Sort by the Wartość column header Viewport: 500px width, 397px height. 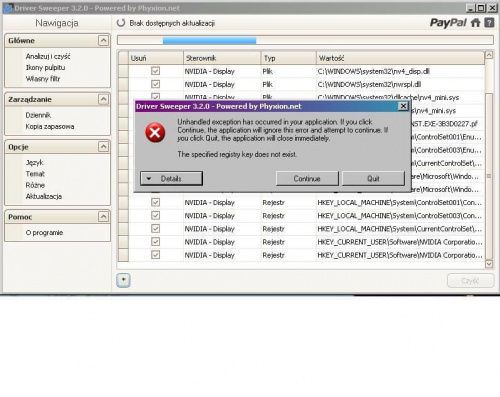(x=400, y=58)
